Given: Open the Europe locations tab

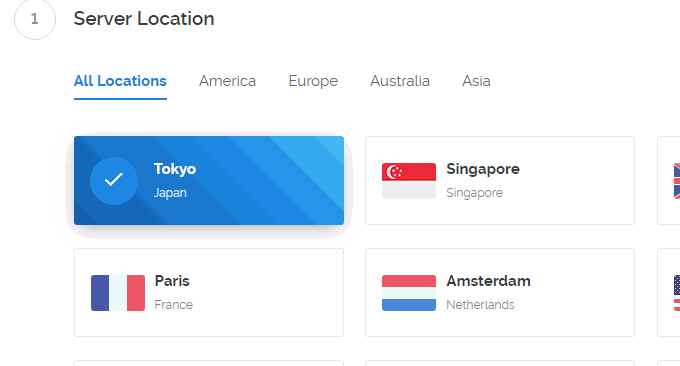Looking at the screenshot, I should coord(313,81).
